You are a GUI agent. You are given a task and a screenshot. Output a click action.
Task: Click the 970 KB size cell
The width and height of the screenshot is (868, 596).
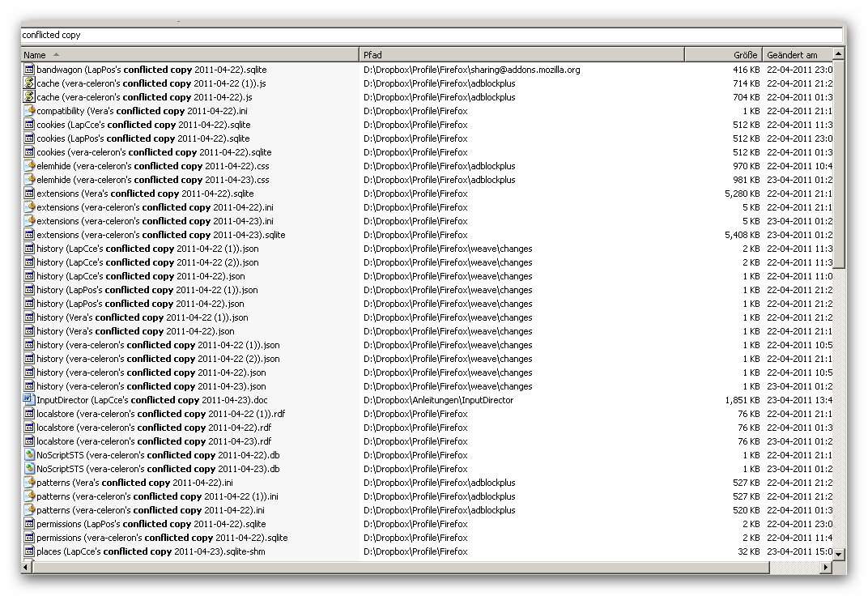coord(747,166)
